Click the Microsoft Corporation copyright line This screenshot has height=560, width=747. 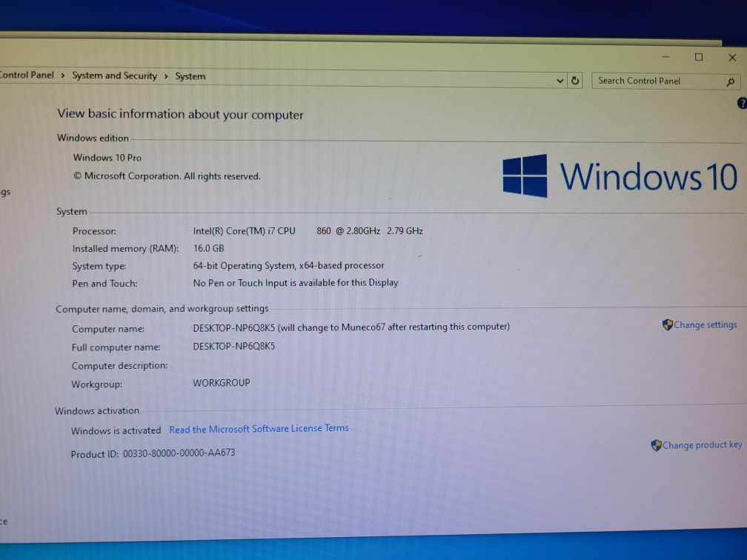pyautogui.click(x=167, y=176)
